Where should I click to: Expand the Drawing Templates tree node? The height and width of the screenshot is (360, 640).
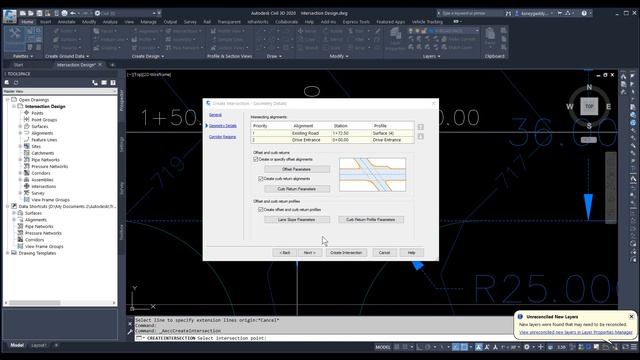[x=7, y=253]
